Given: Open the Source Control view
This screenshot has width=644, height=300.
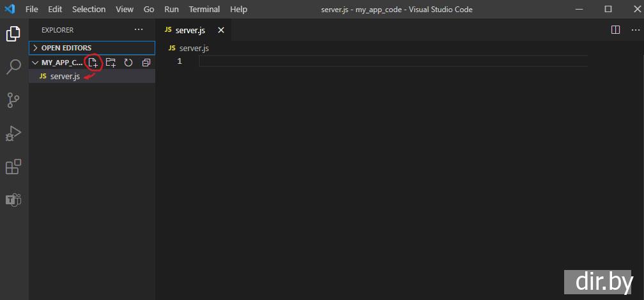Looking at the screenshot, I should click(x=13, y=100).
